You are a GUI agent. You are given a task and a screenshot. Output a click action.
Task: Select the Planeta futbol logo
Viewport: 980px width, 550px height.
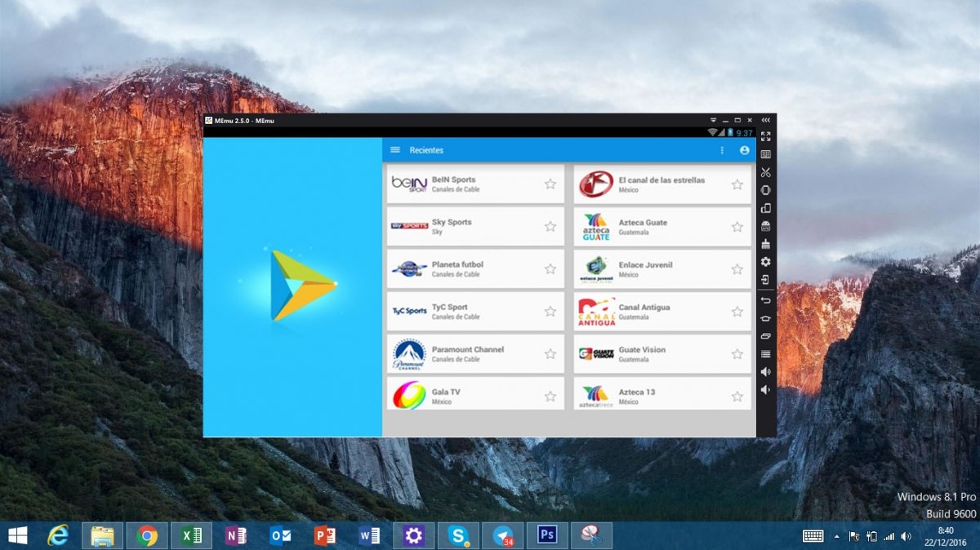tap(409, 268)
